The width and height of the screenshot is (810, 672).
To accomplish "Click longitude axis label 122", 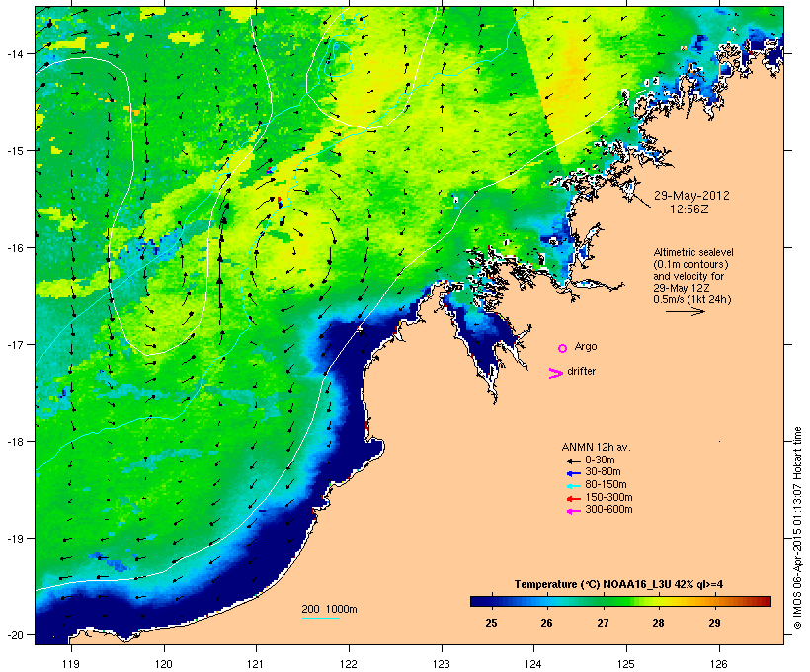I will coord(349,664).
